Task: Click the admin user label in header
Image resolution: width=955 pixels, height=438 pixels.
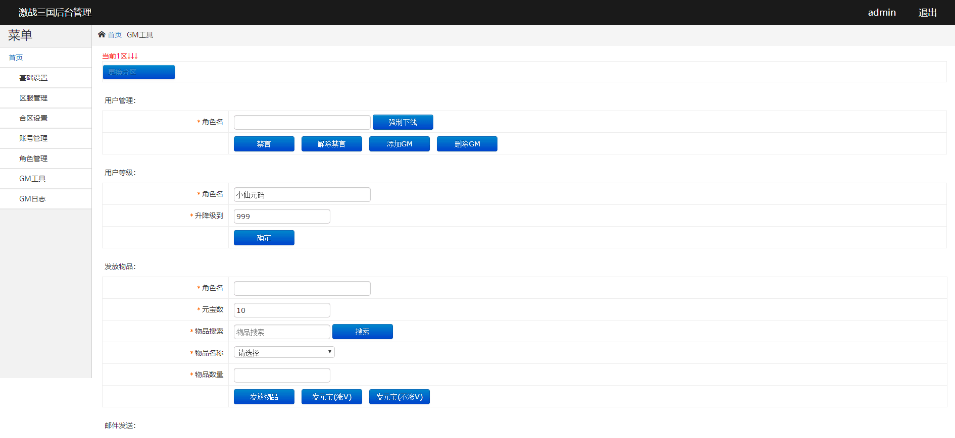Action: (881, 13)
